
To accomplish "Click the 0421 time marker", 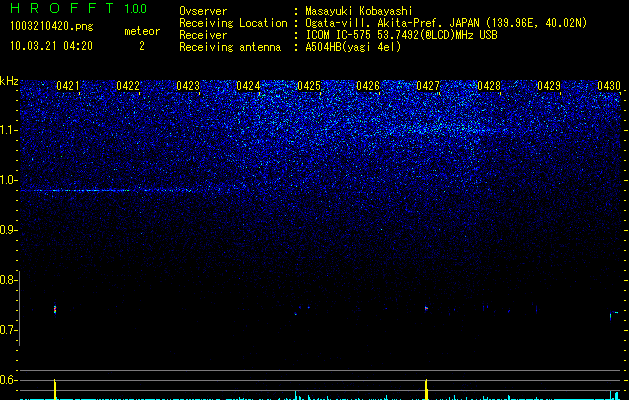I will point(68,86).
